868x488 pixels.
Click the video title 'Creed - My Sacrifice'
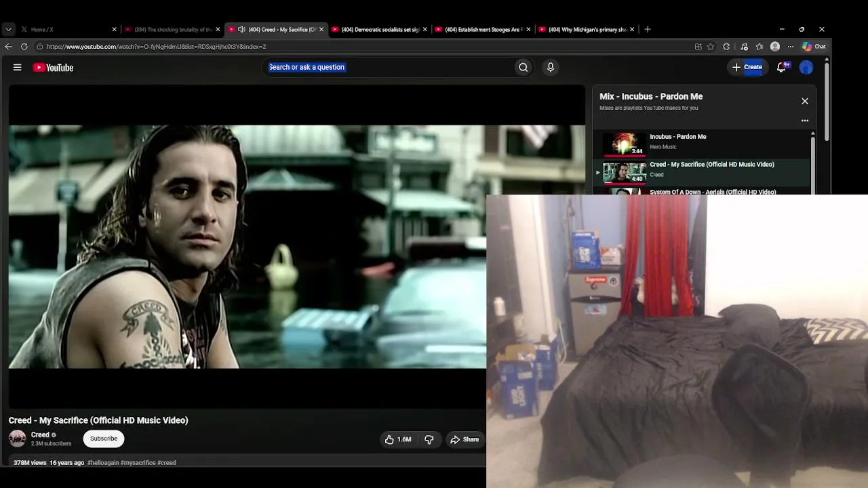[x=98, y=420]
